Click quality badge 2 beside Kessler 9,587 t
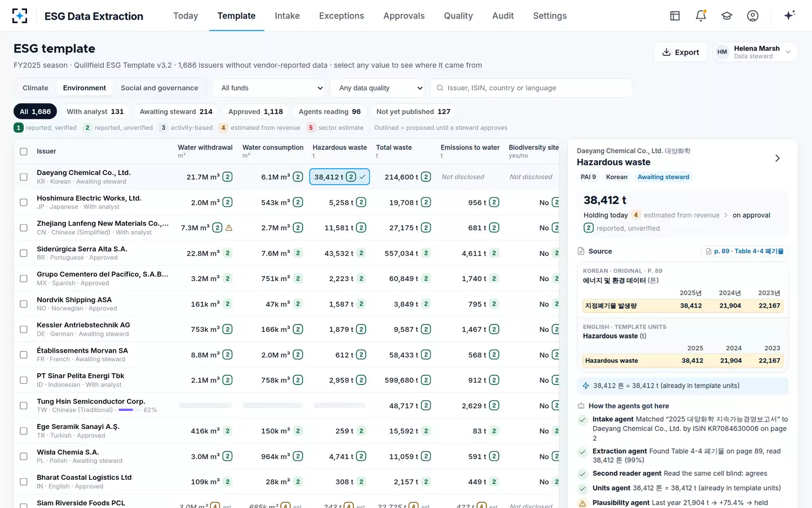Viewport: 812px width, 508px height. click(x=426, y=329)
